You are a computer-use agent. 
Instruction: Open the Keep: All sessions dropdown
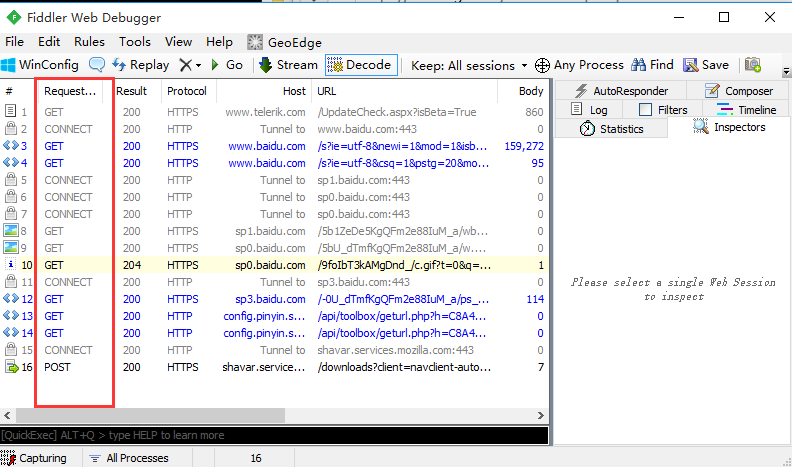469,66
